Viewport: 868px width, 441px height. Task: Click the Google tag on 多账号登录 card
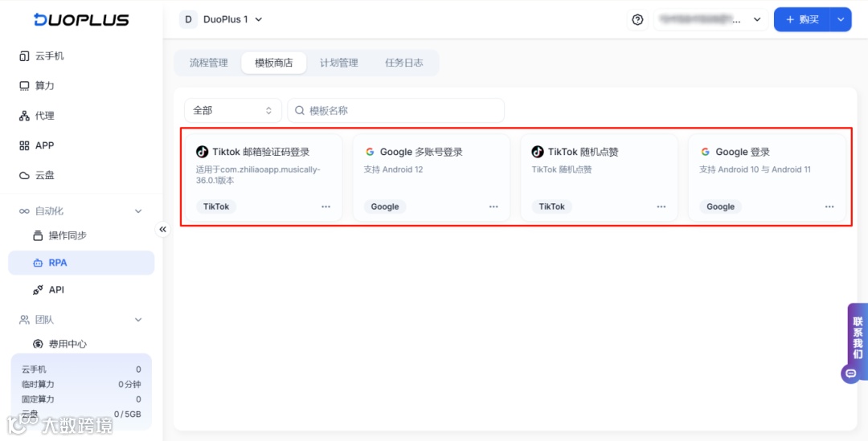click(385, 206)
